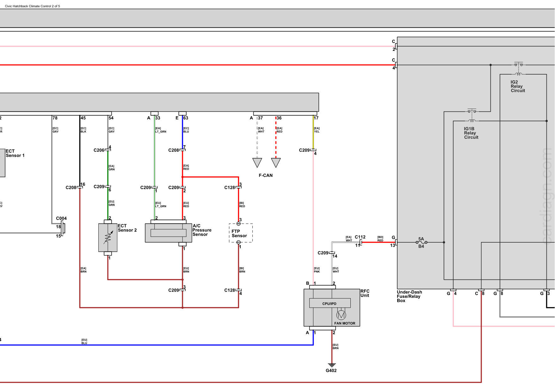This screenshot has height=392, width=555.
Task: Click the [EU] PNK wire label
Action: pyautogui.click(x=317, y=270)
